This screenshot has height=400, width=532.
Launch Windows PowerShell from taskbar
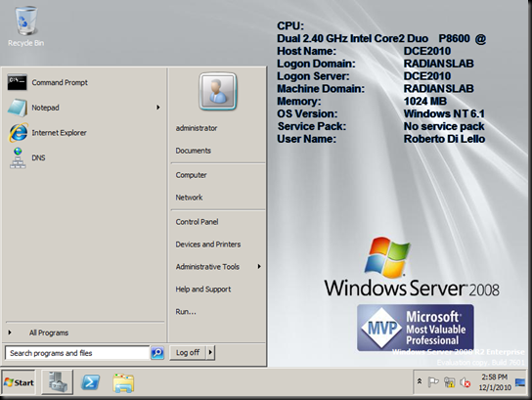[x=90, y=382]
